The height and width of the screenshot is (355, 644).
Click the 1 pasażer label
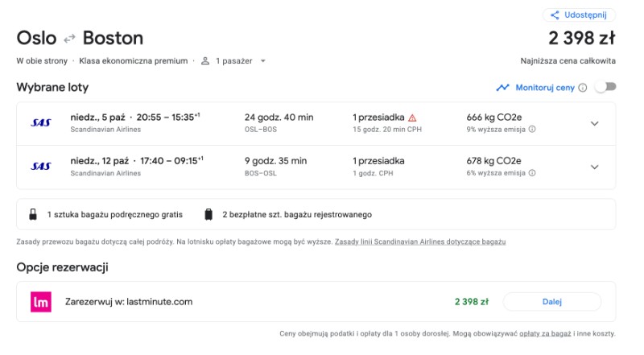[234, 61]
